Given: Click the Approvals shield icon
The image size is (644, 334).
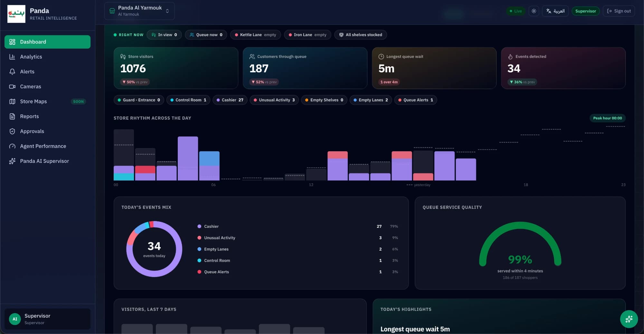Looking at the screenshot, I should click(12, 131).
